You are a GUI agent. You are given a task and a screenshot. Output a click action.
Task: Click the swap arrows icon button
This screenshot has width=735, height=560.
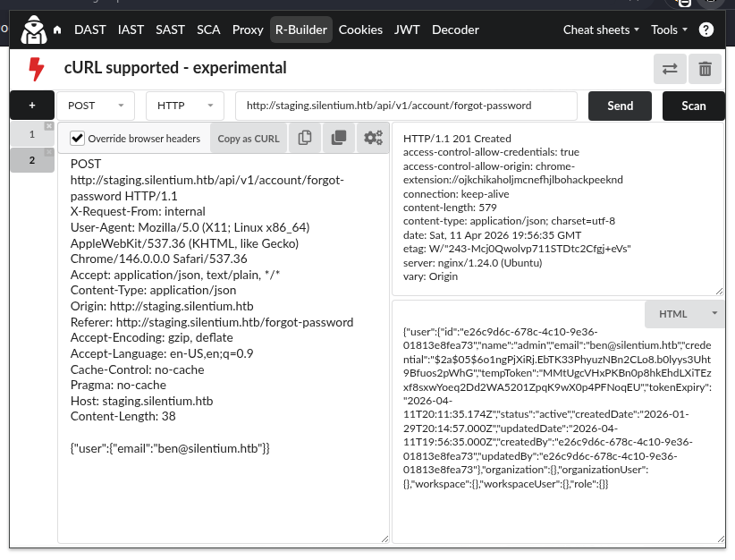point(670,69)
